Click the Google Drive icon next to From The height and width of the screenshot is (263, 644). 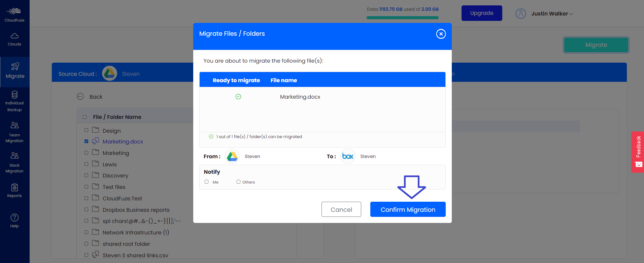232,156
